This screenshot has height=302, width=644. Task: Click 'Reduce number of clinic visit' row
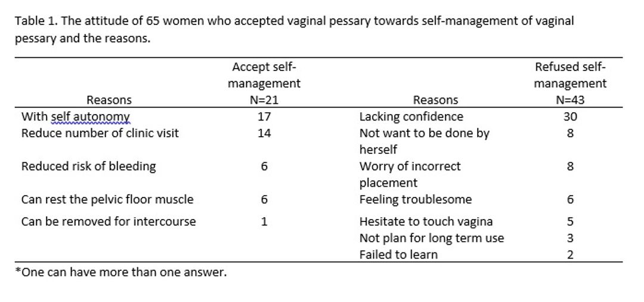point(100,133)
